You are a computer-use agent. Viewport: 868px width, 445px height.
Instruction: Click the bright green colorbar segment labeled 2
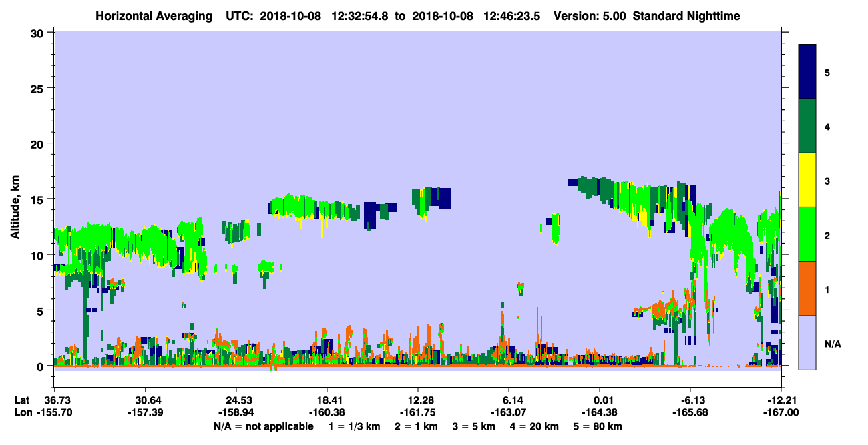pos(807,234)
